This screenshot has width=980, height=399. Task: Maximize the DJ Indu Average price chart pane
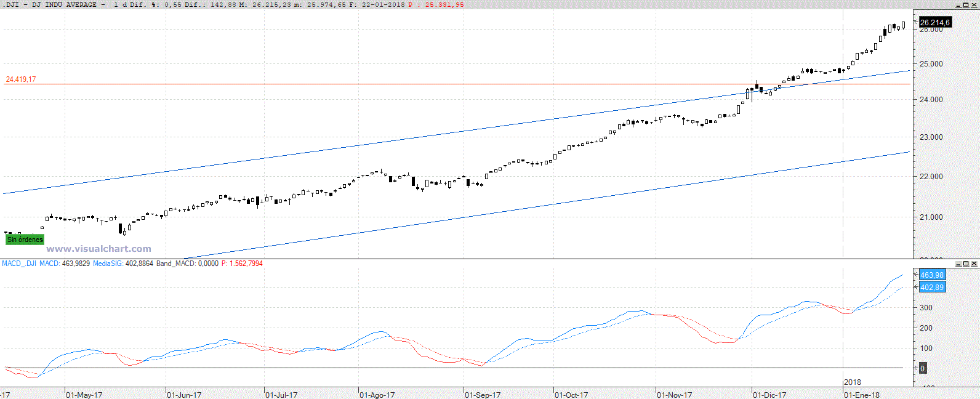coord(966,5)
